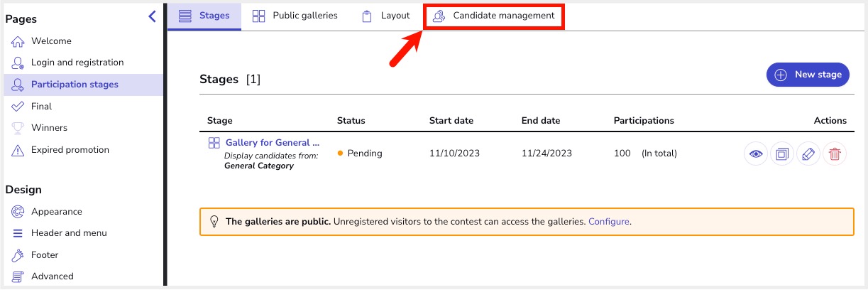Open the Winners page

pos(49,128)
